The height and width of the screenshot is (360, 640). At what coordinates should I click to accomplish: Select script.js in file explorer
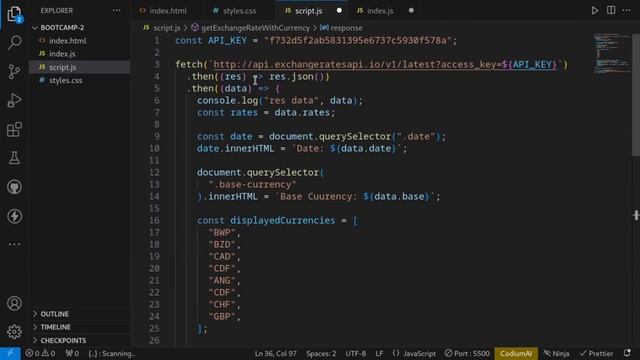tap(80, 67)
